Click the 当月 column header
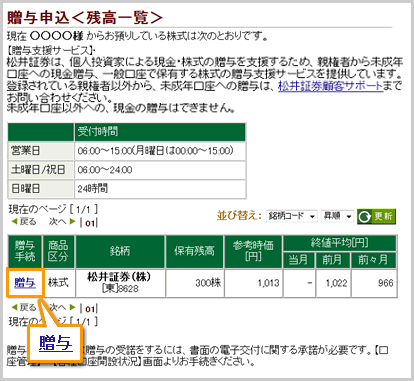The image size is (414, 381). point(299,260)
